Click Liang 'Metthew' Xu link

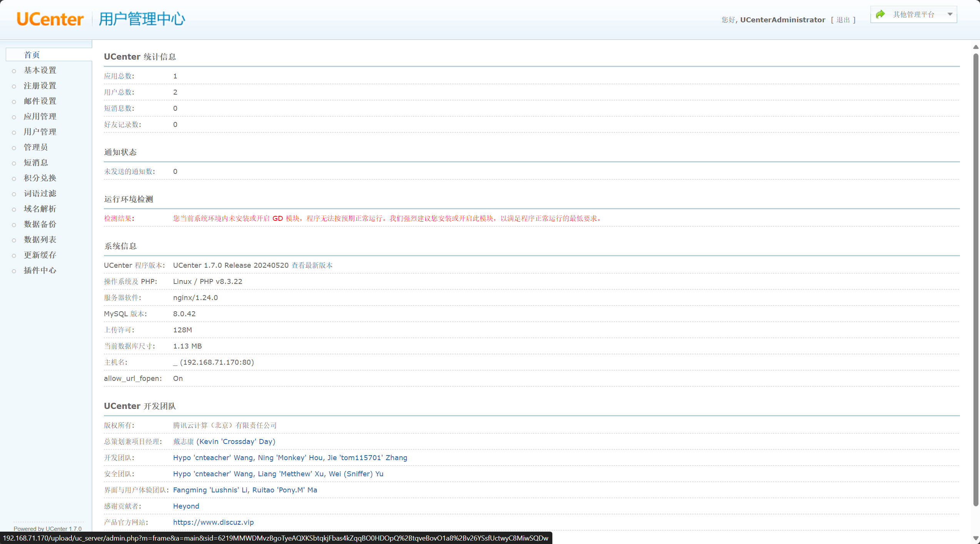[291, 474]
